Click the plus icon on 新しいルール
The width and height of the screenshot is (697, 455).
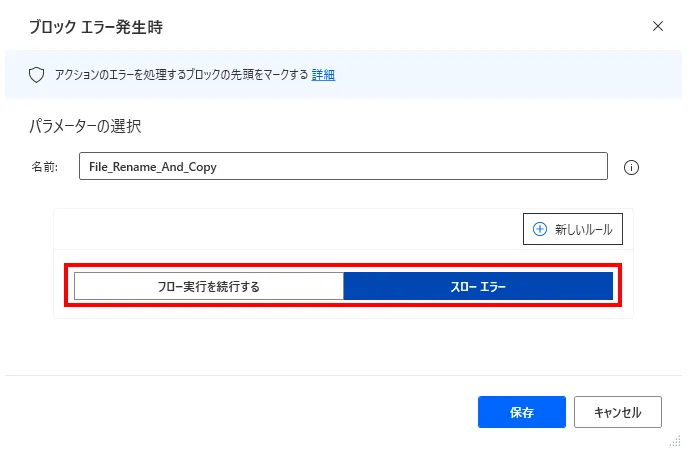click(x=540, y=229)
